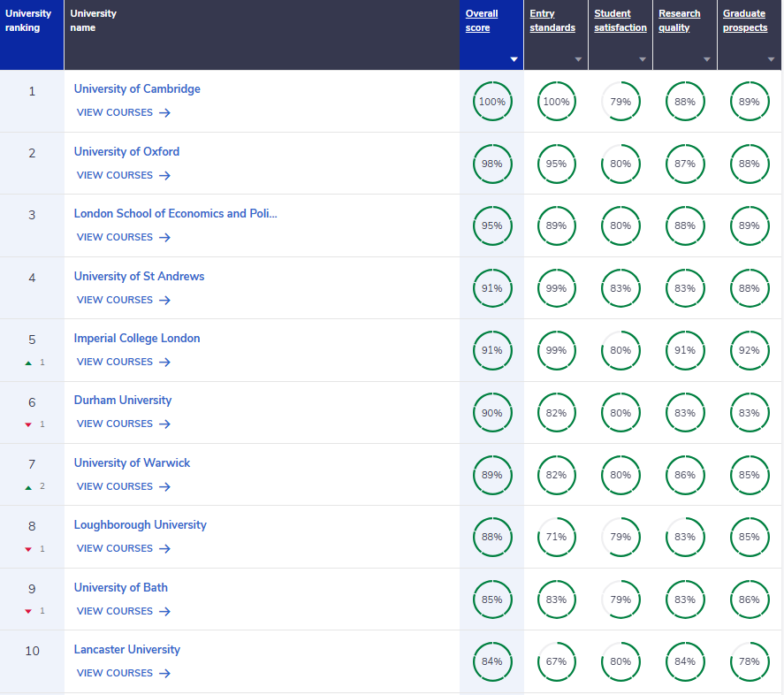
Task: View courses for University of Cambridge
Action: [x=124, y=112]
